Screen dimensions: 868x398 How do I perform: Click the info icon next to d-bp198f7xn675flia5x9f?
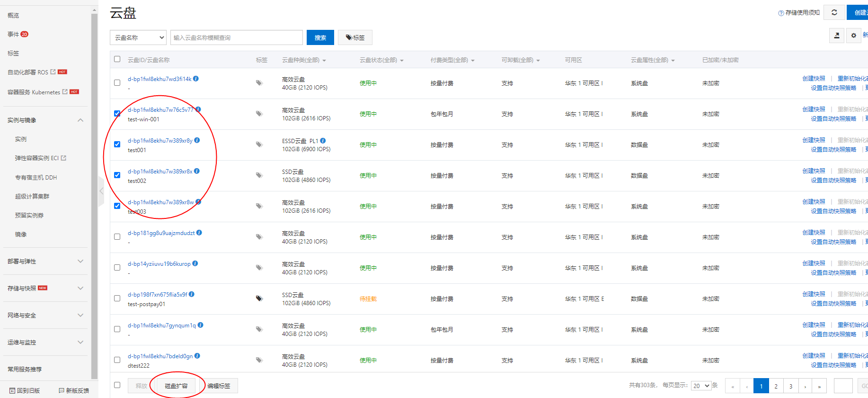[x=192, y=294]
